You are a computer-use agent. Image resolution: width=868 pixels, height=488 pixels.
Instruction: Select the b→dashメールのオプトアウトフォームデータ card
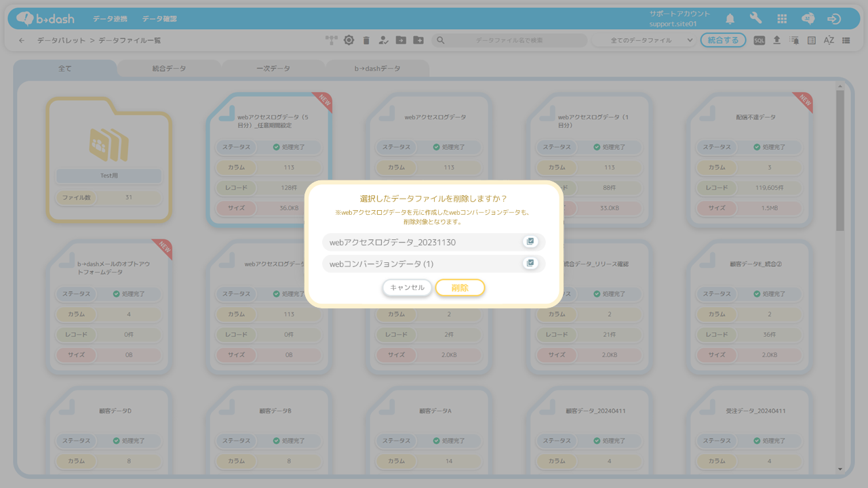click(x=108, y=307)
